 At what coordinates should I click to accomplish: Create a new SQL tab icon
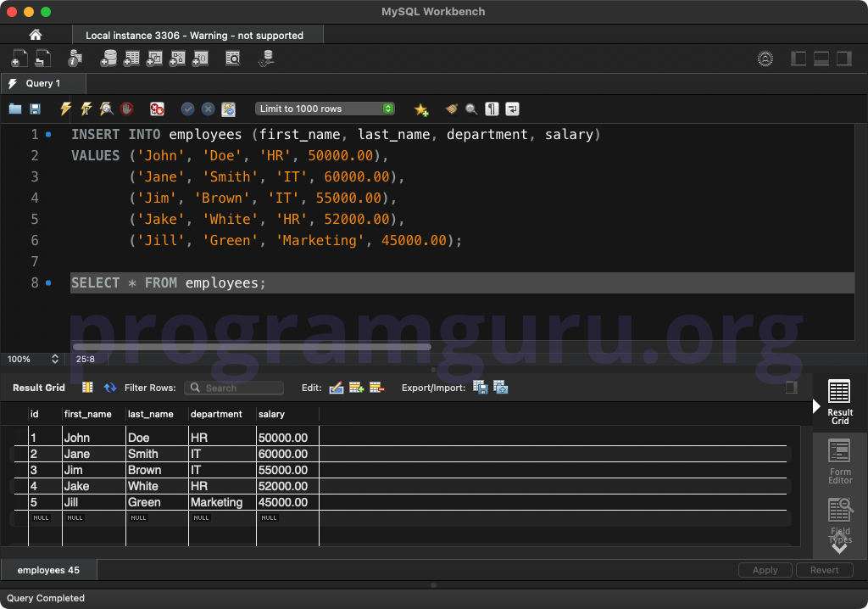click(x=19, y=59)
